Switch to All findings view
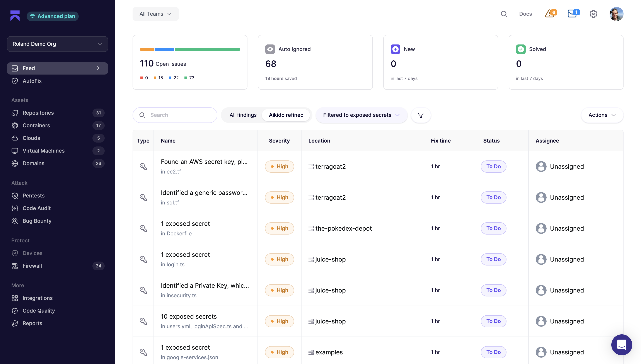 (243, 115)
